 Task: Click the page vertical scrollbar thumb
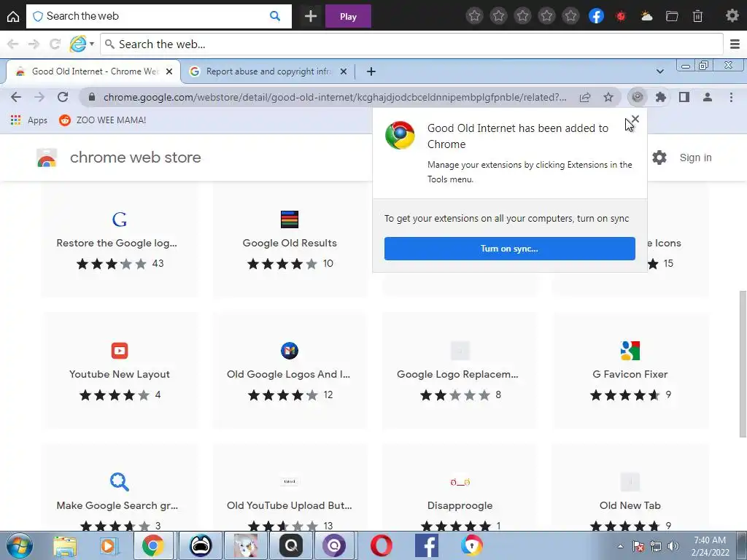pyautogui.click(x=742, y=364)
